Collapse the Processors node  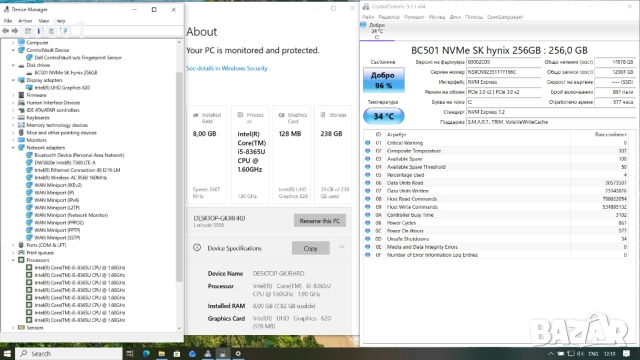tap(13, 260)
